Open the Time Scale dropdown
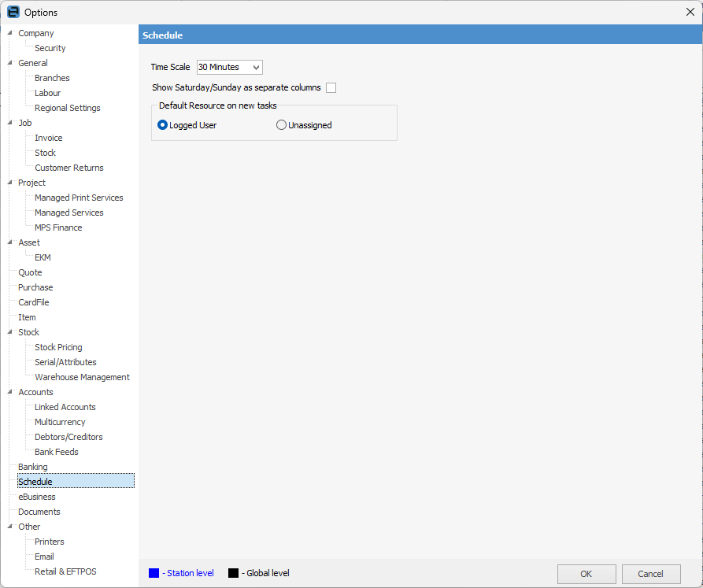Screen dimensions: 703x588 (254, 67)
